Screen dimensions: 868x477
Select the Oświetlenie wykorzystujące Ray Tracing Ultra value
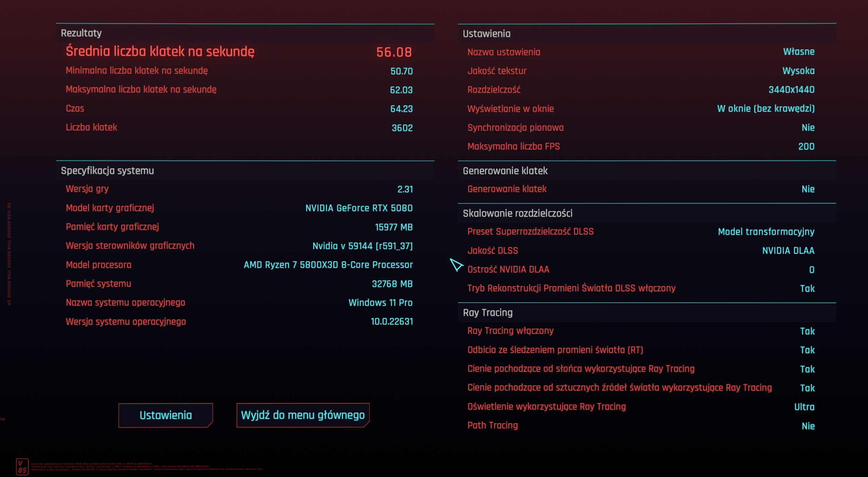pyautogui.click(x=804, y=407)
